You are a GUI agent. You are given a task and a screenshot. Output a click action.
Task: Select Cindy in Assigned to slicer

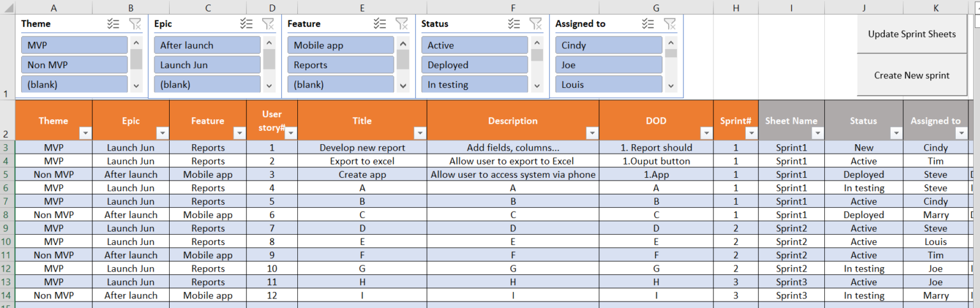(x=608, y=45)
